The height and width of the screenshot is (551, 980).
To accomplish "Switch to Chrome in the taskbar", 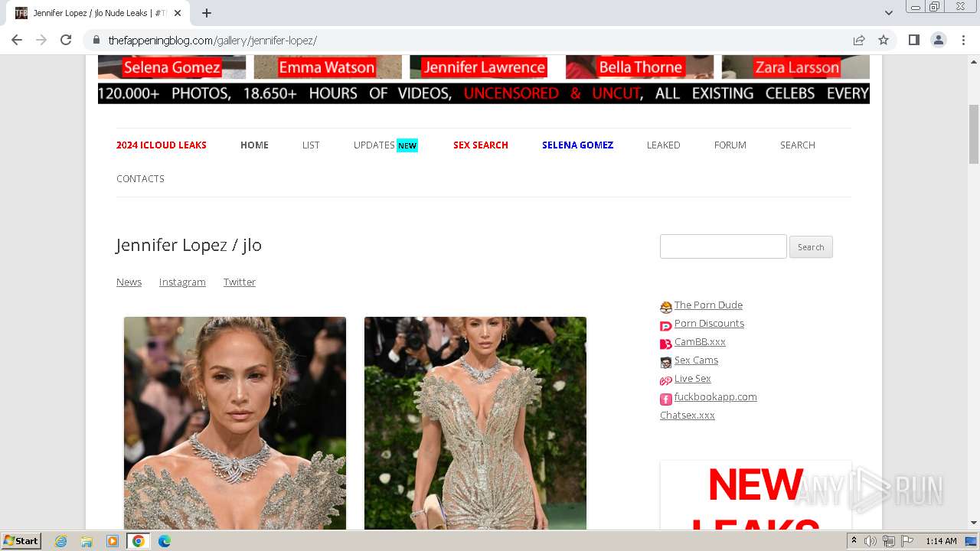I will (138, 541).
